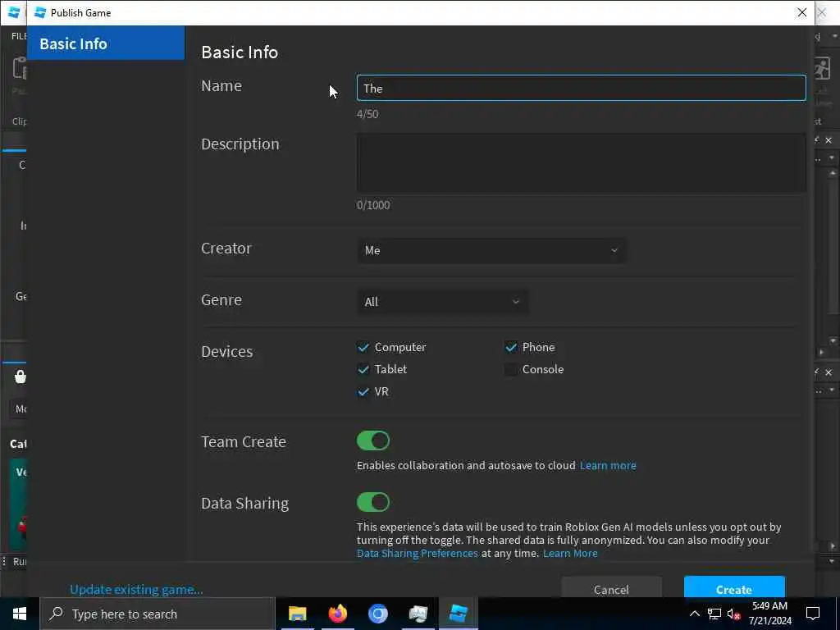This screenshot has width=840, height=630.
Task: Click Roblox Studio icon in dialog title bar
Action: coord(40,12)
